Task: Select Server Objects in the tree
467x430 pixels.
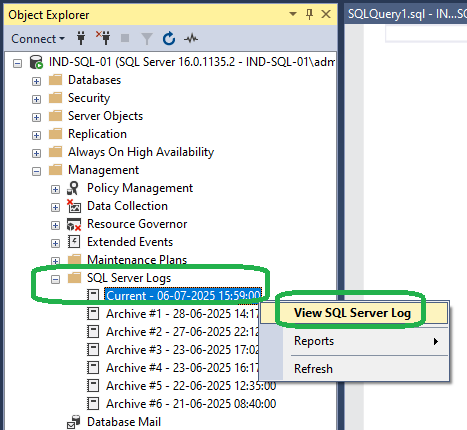Action: (x=105, y=116)
